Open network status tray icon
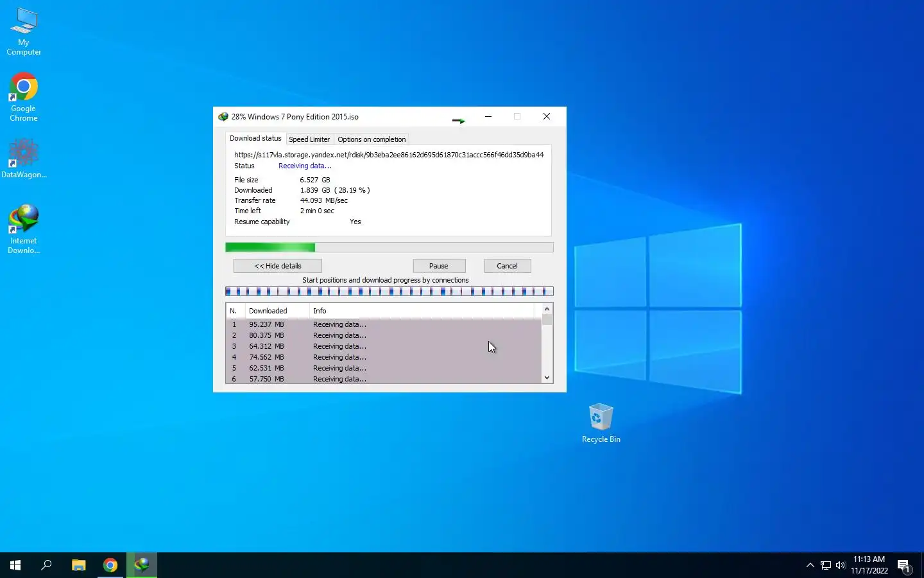The height and width of the screenshot is (578, 924). tap(826, 565)
